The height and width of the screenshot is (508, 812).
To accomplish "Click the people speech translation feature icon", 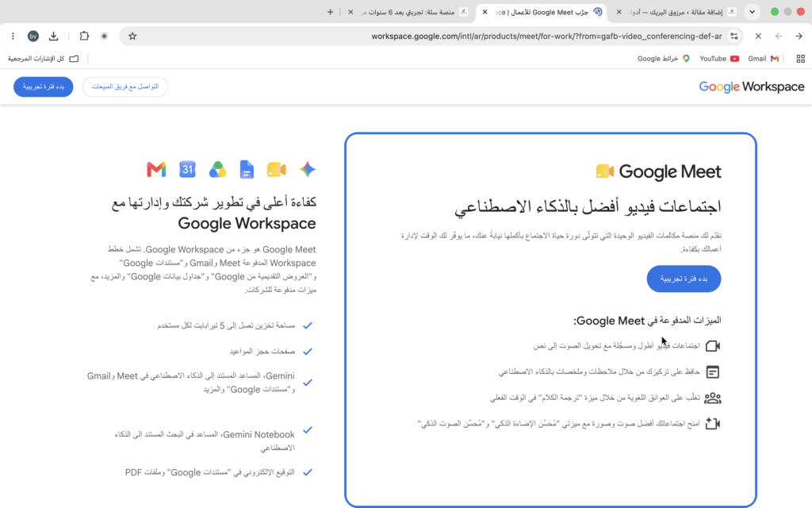I will click(713, 398).
